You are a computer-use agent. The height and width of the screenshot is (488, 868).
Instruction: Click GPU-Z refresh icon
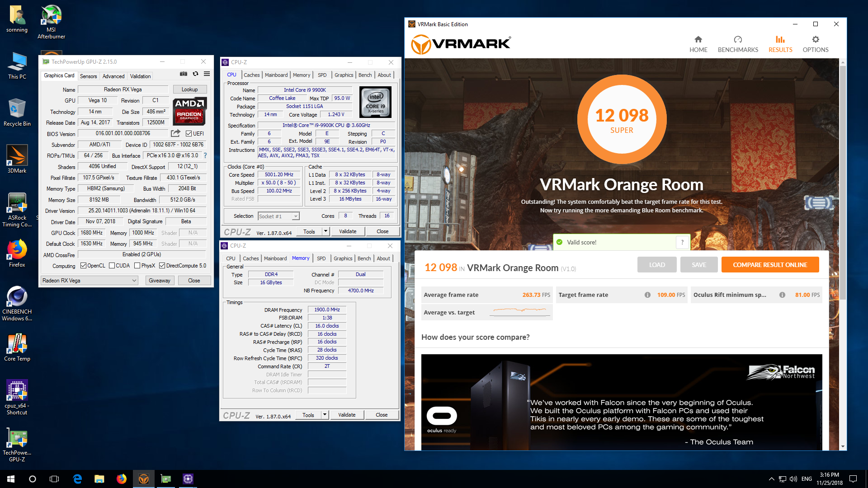[195, 74]
